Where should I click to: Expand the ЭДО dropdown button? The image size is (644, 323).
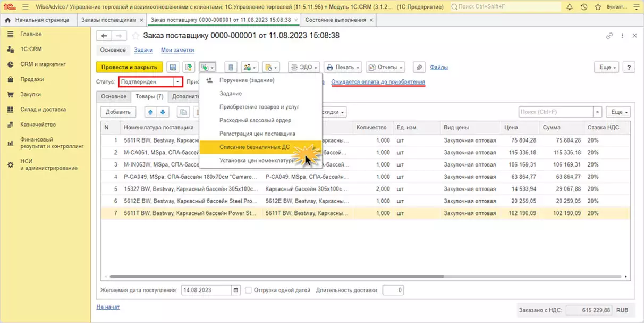[x=304, y=68]
